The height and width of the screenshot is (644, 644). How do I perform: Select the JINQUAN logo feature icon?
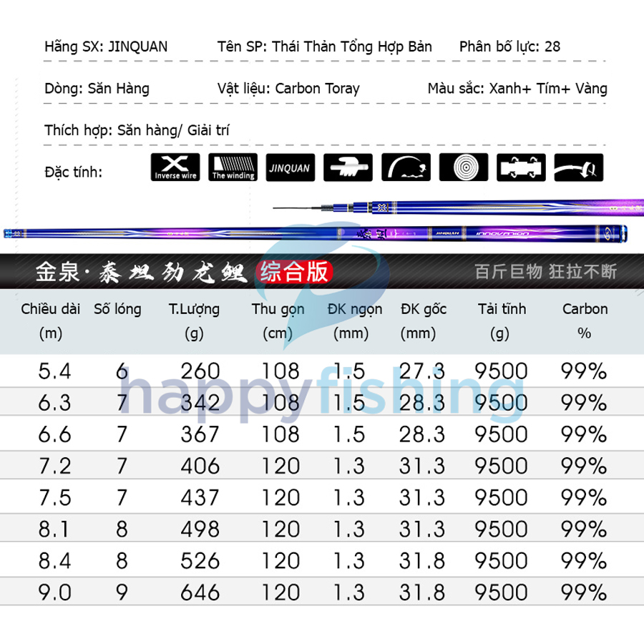[x=291, y=167]
